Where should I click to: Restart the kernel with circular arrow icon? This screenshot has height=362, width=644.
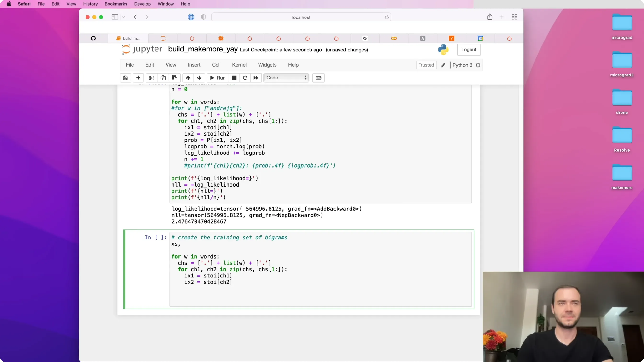click(245, 78)
